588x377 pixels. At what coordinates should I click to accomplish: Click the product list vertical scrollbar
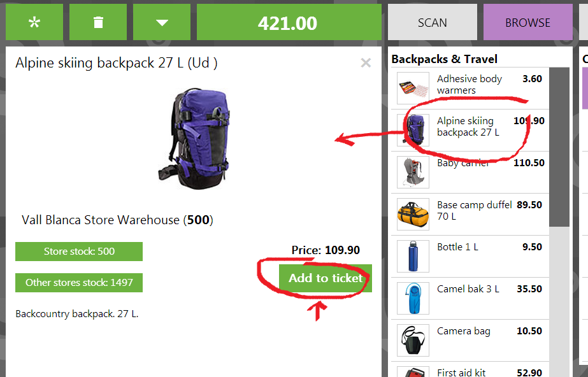[559, 146]
